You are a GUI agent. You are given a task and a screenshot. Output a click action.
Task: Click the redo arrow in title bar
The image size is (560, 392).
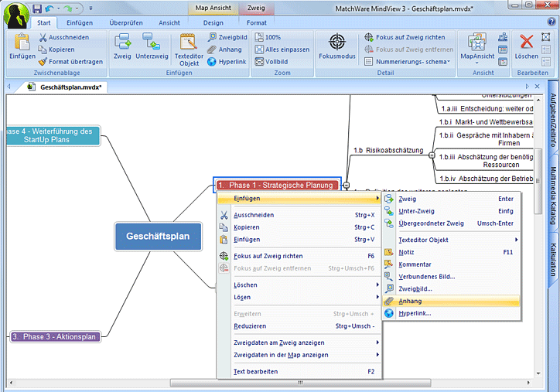pyautogui.click(x=68, y=9)
